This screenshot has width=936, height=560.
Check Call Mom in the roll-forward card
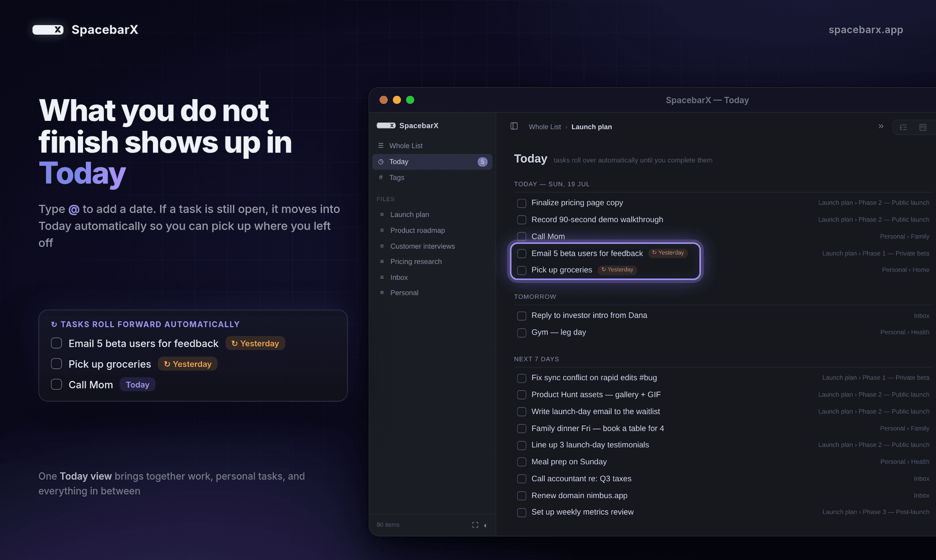click(57, 384)
